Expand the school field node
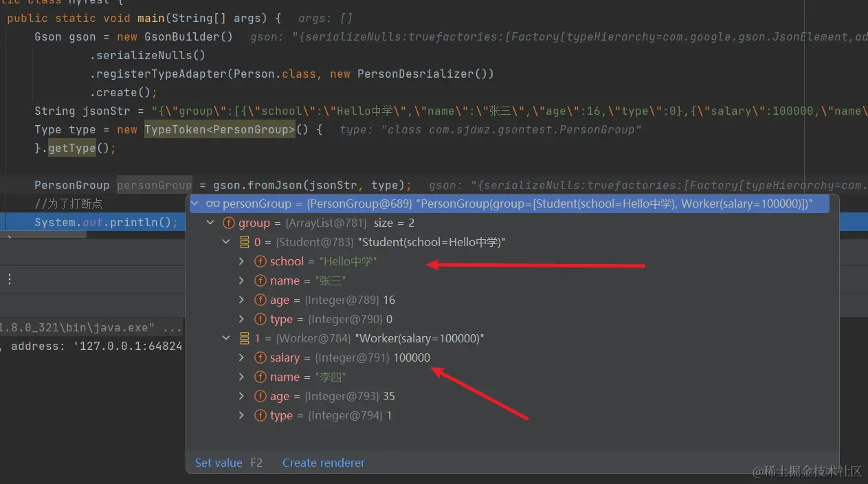 coord(241,261)
